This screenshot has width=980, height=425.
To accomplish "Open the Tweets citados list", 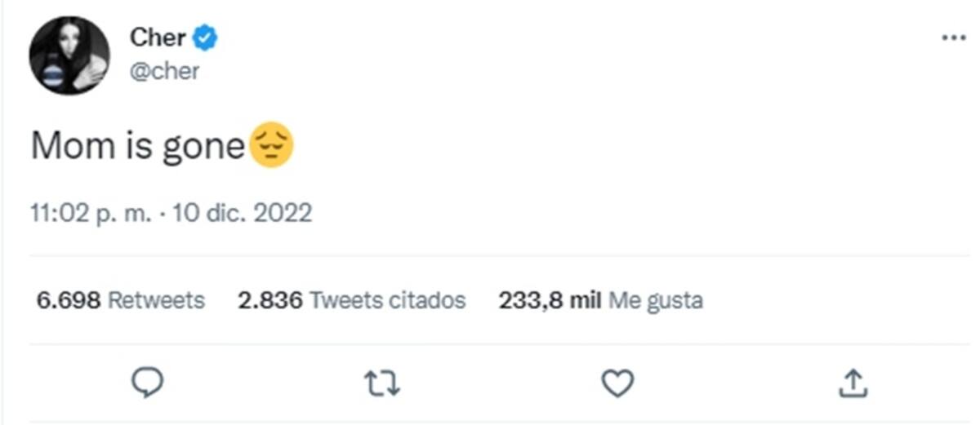I will pos(388,300).
